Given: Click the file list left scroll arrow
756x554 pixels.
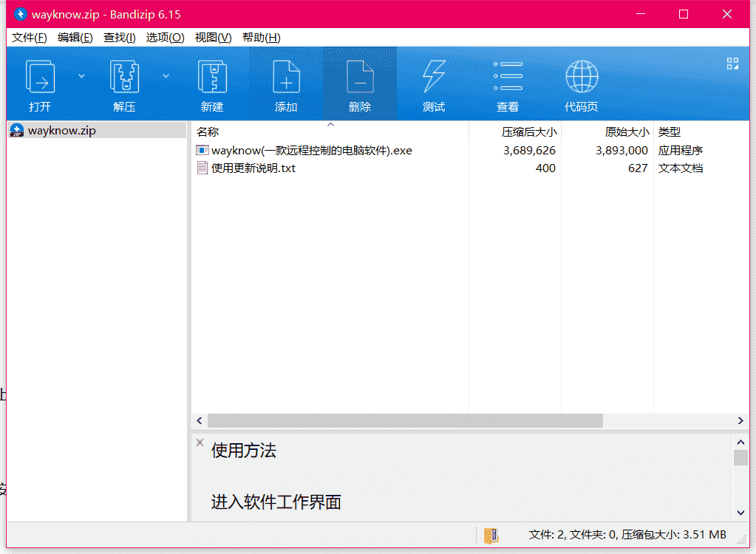Looking at the screenshot, I should [x=200, y=420].
